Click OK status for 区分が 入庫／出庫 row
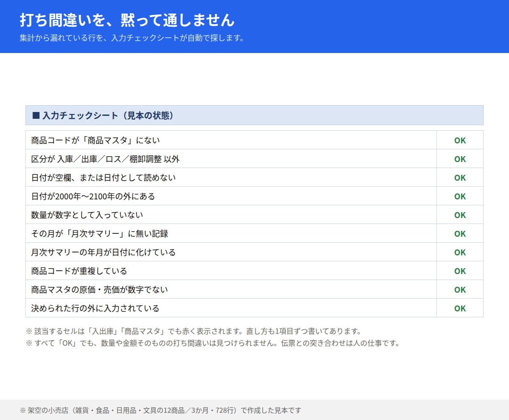 [460, 159]
